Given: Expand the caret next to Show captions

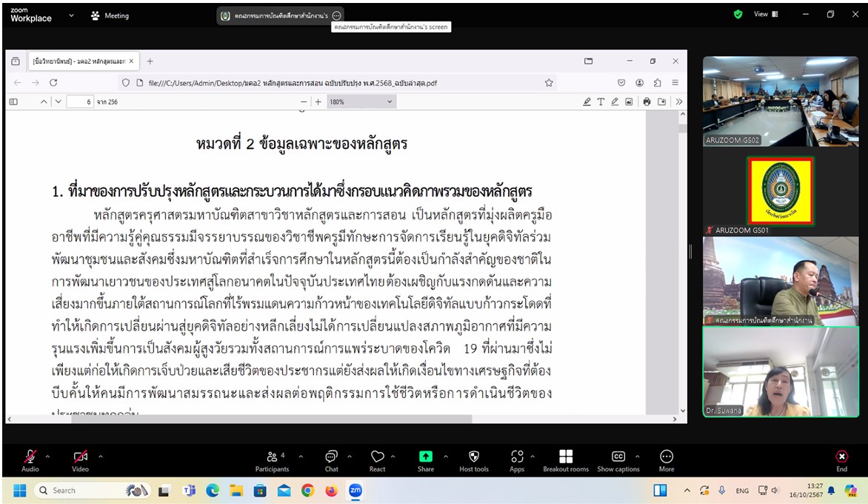Looking at the screenshot, I should (x=637, y=457).
